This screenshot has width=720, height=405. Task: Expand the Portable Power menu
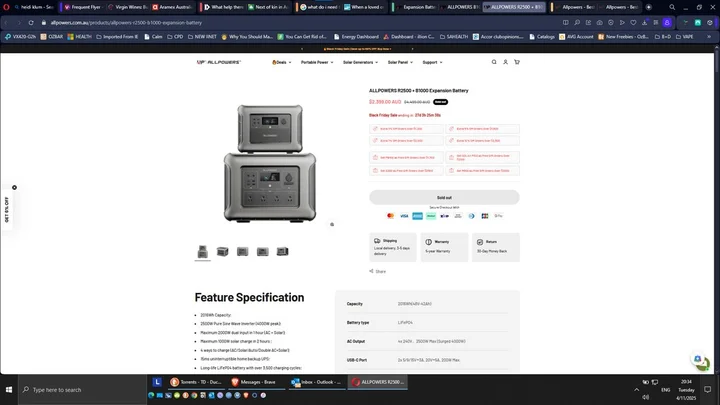point(317,62)
